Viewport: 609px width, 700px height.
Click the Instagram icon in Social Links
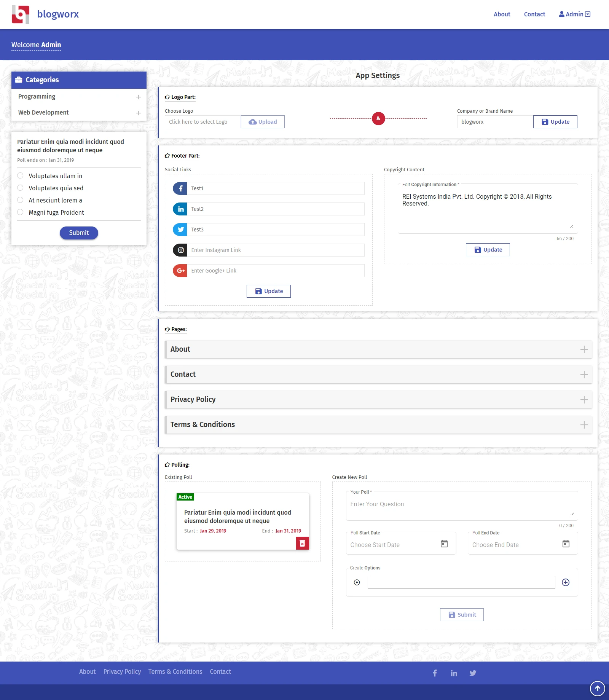coord(180,250)
